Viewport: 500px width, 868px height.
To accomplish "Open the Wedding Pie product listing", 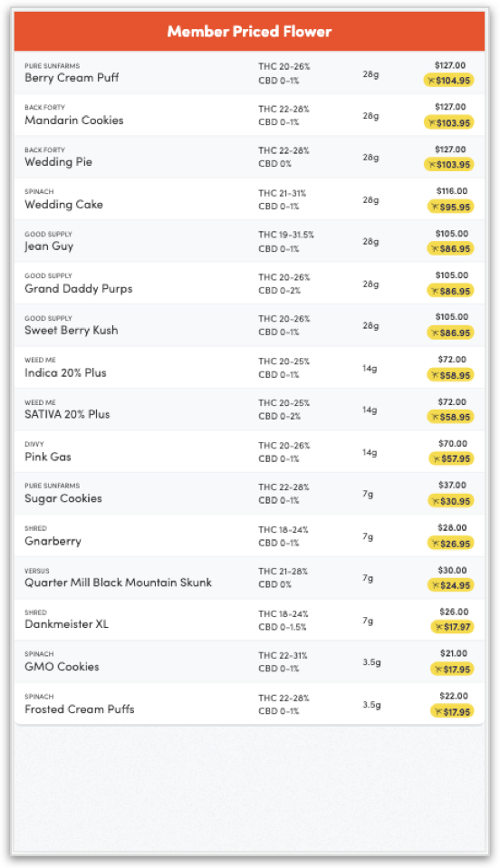I will coord(249,157).
